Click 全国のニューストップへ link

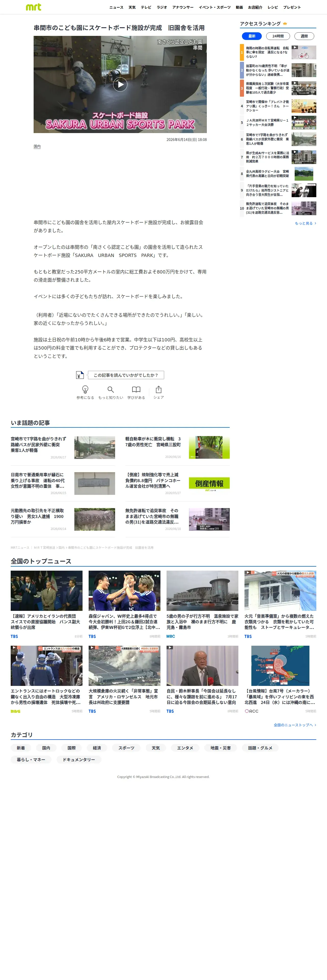(x=295, y=725)
